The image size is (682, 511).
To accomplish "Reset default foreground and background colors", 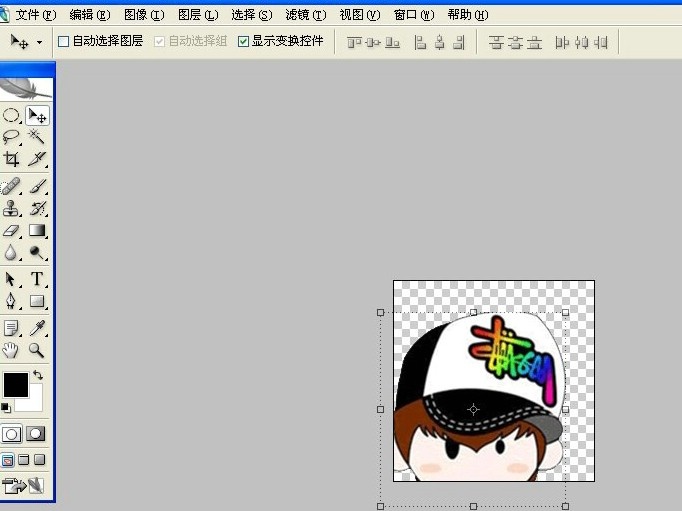I will pos(6,408).
